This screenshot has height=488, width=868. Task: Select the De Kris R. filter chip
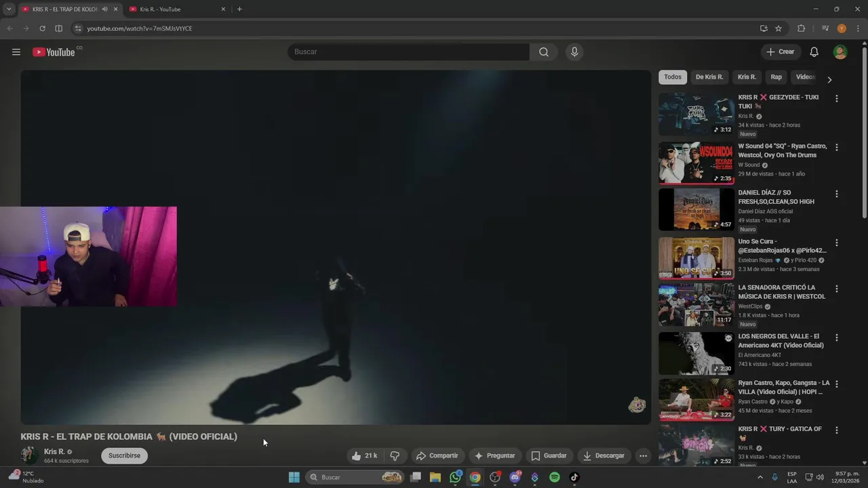tap(709, 77)
